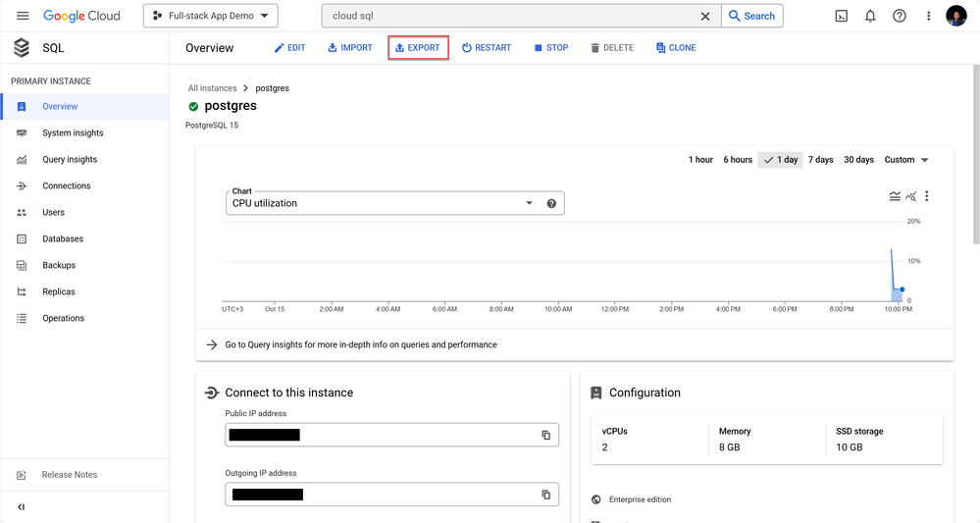Select the 7 days time range

click(821, 160)
